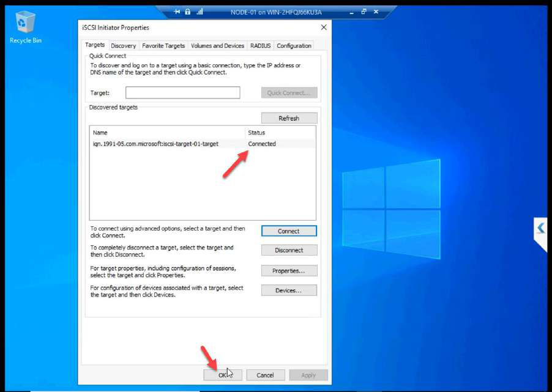
Task: Open the Devices configuration button
Action: pos(289,290)
